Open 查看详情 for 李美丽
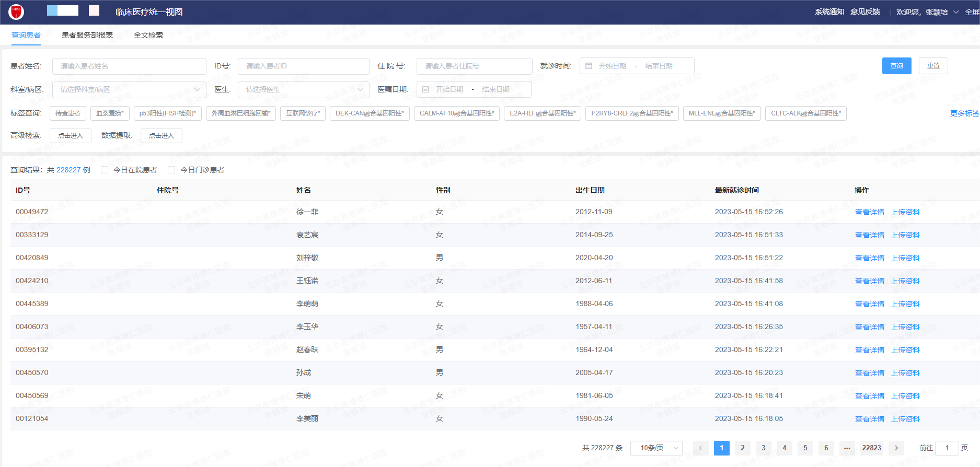Viewport: 980px width, 467px height. 870,419
